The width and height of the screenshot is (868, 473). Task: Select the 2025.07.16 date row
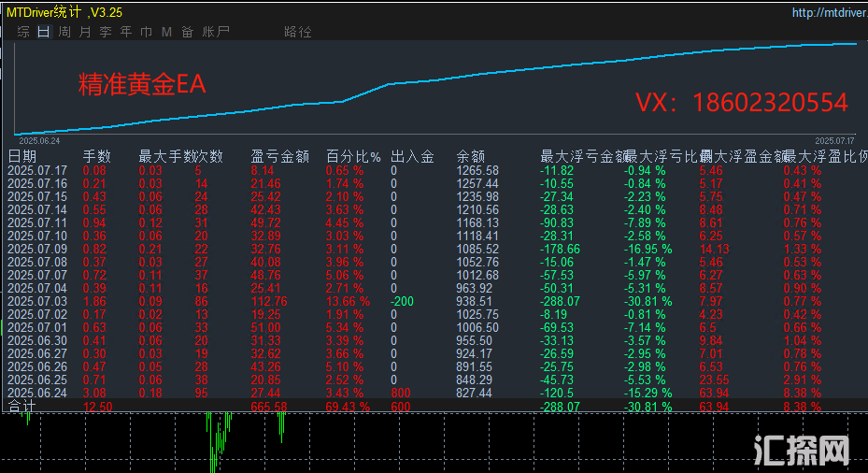[37, 184]
